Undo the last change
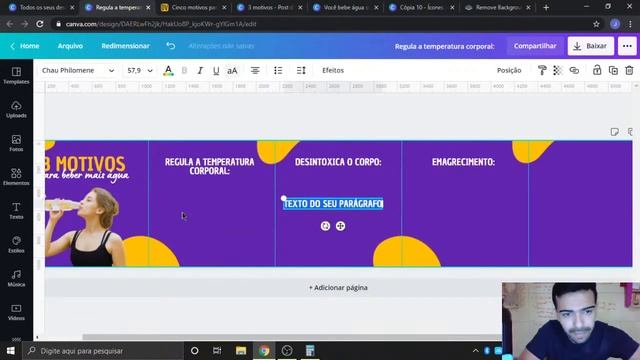The width and height of the screenshot is (640, 360). click(171, 46)
